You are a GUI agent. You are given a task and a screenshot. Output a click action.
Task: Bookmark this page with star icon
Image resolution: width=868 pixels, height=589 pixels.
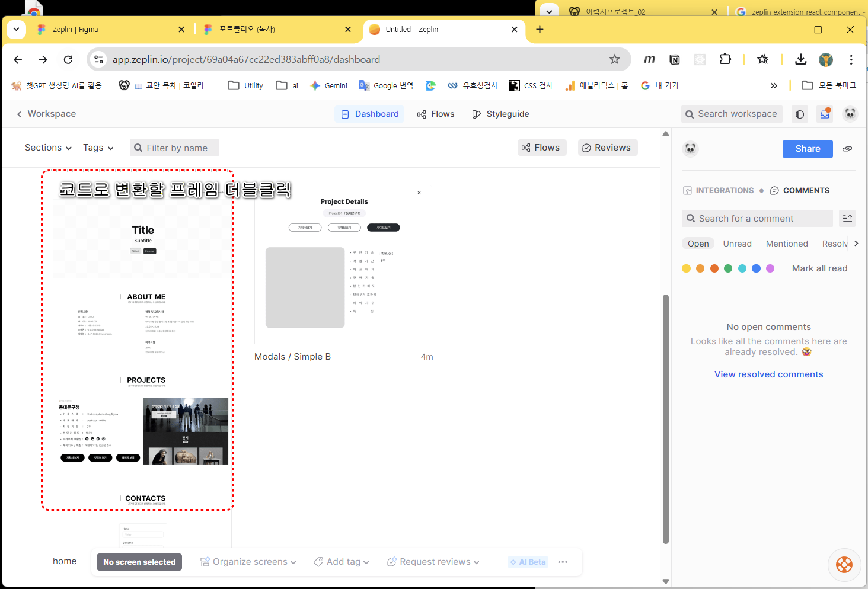click(x=615, y=59)
